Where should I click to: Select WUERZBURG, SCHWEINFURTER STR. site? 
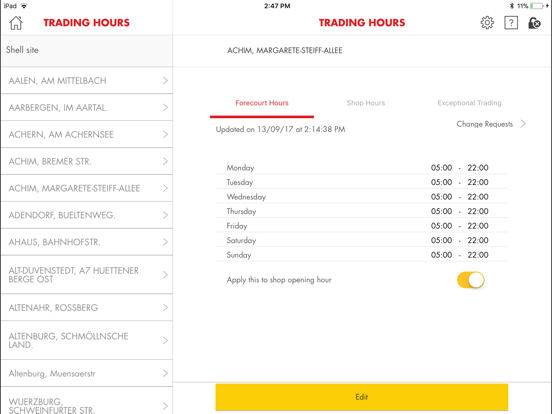coord(52,406)
